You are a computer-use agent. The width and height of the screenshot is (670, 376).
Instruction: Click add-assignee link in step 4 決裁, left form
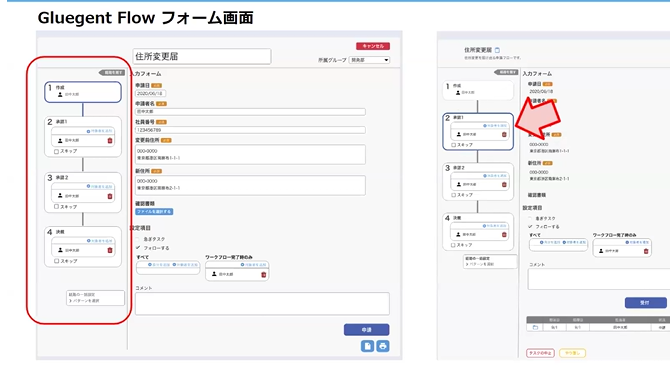tap(100, 241)
